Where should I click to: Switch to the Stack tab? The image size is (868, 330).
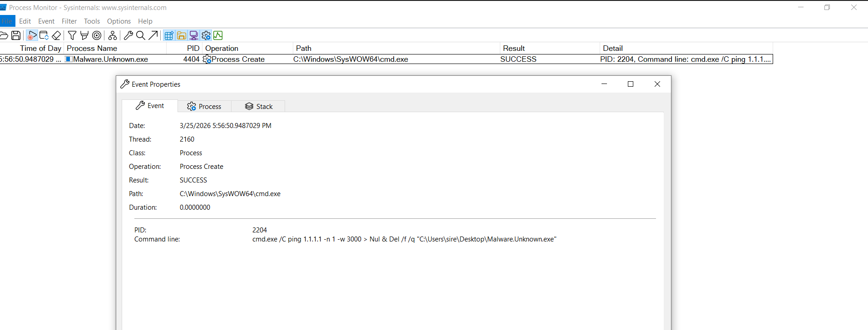coord(259,106)
